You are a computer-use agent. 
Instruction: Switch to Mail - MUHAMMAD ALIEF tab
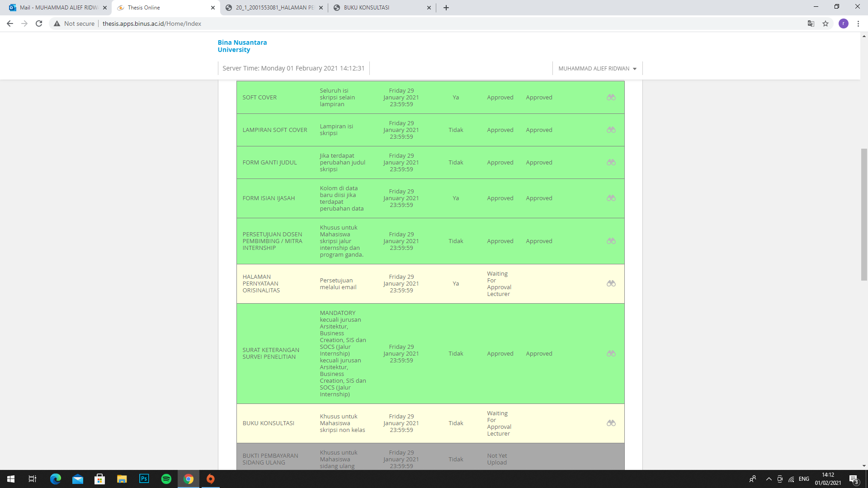coord(59,8)
